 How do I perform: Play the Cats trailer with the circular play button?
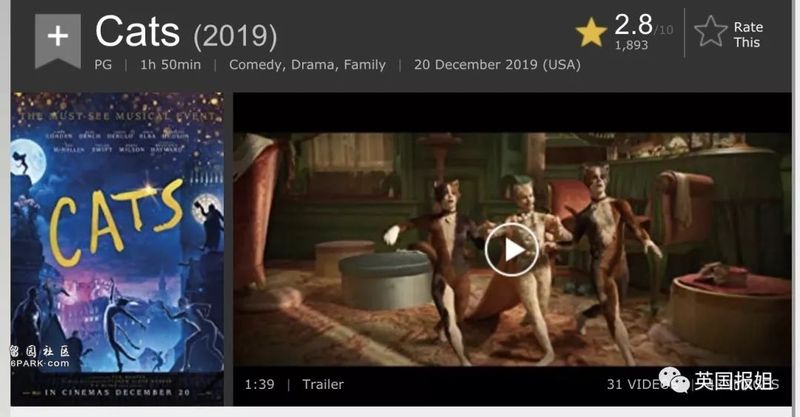(x=511, y=250)
